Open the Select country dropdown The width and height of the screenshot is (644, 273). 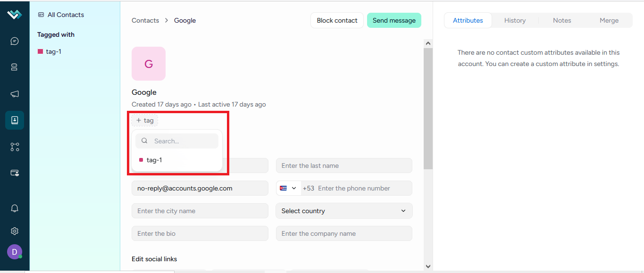coord(344,211)
